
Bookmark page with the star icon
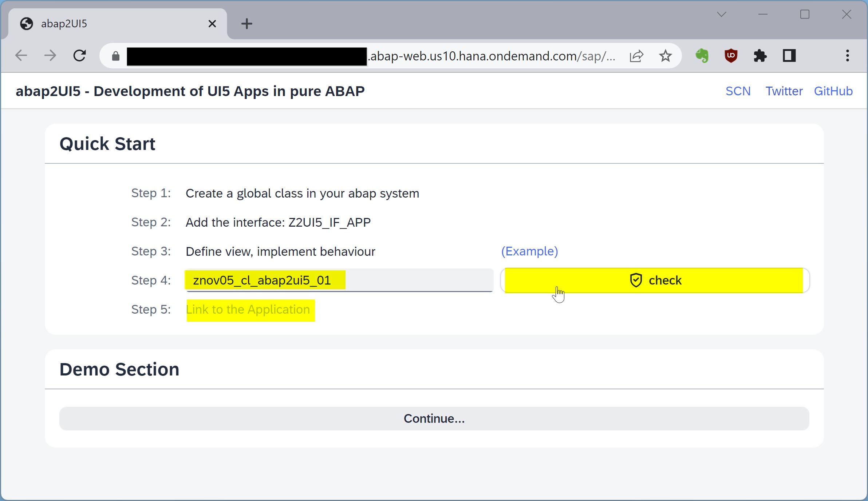click(665, 56)
